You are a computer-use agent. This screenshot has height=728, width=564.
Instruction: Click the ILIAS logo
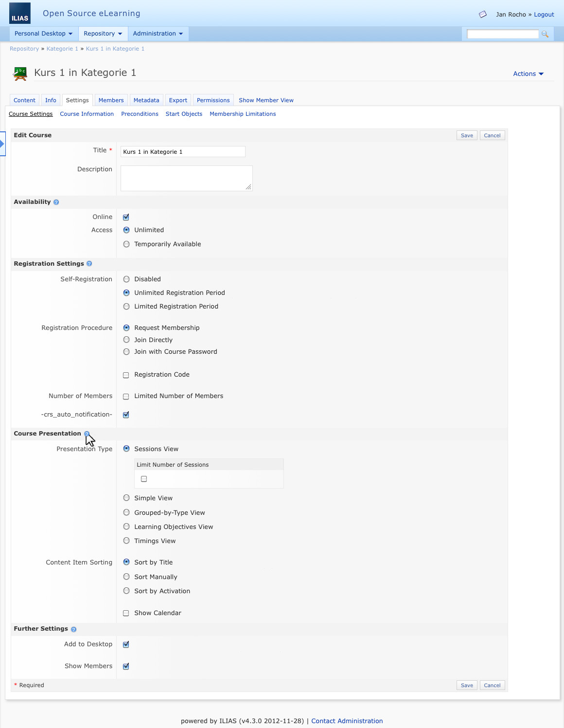click(x=20, y=13)
